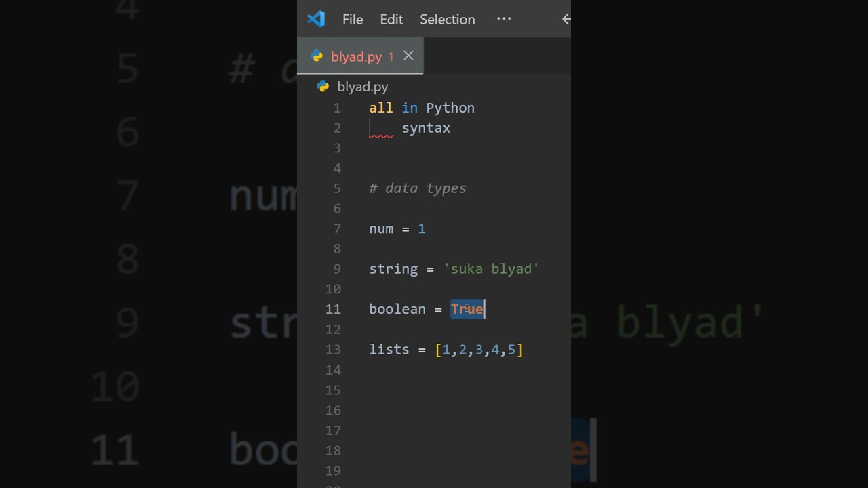Viewport: 868px width, 488px height.
Task: Click the list [1,2,3,4,5]
Action: pyautogui.click(x=479, y=350)
